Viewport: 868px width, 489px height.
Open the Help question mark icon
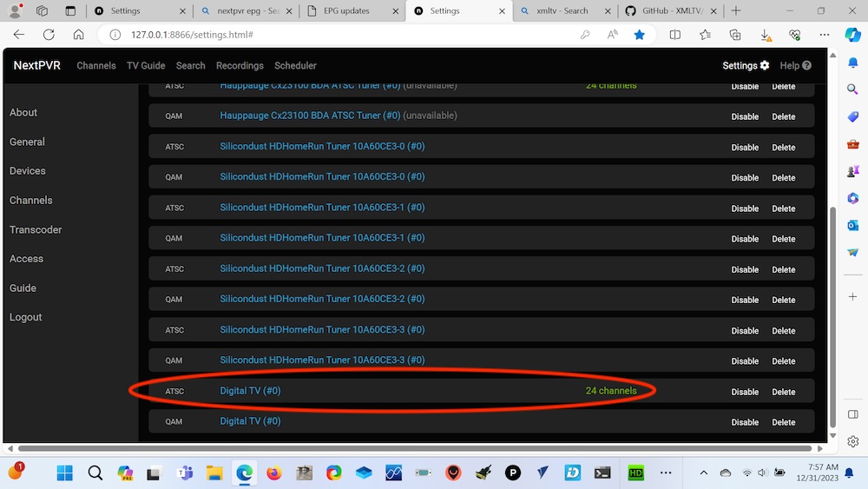click(806, 65)
